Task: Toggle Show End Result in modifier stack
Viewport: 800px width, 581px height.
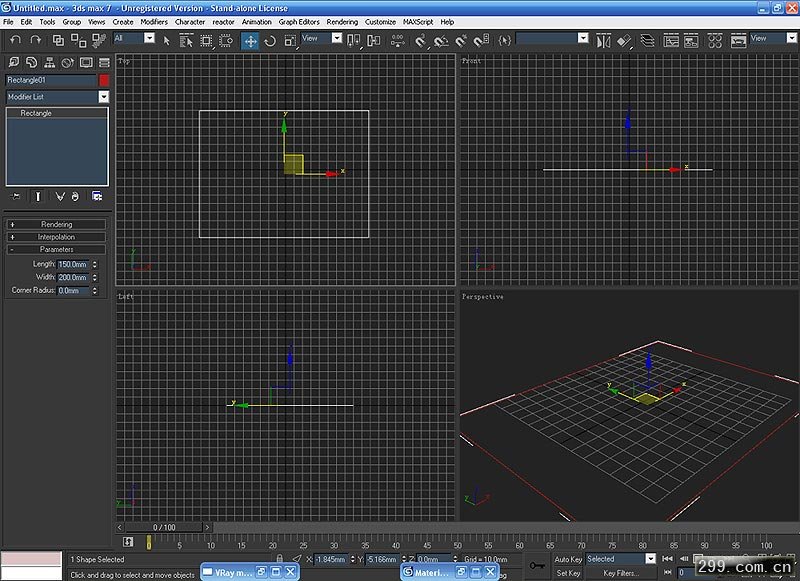Action: pos(38,196)
